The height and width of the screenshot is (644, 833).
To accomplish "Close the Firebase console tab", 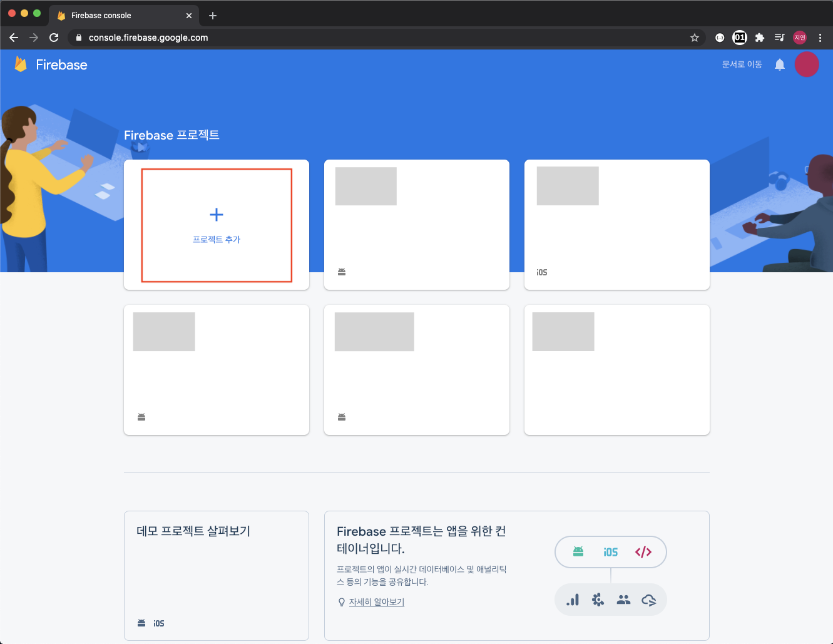I will 189,16.
